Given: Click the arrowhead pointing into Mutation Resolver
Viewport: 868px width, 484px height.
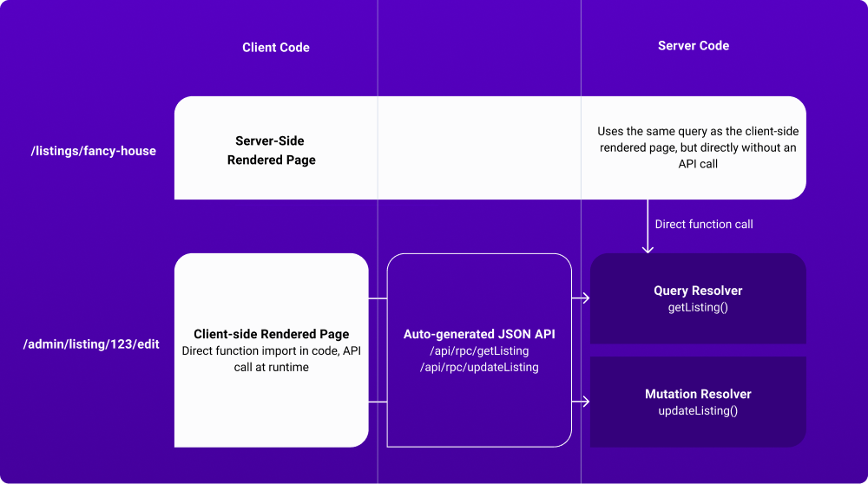Looking at the screenshot, I should coord(586,402).
